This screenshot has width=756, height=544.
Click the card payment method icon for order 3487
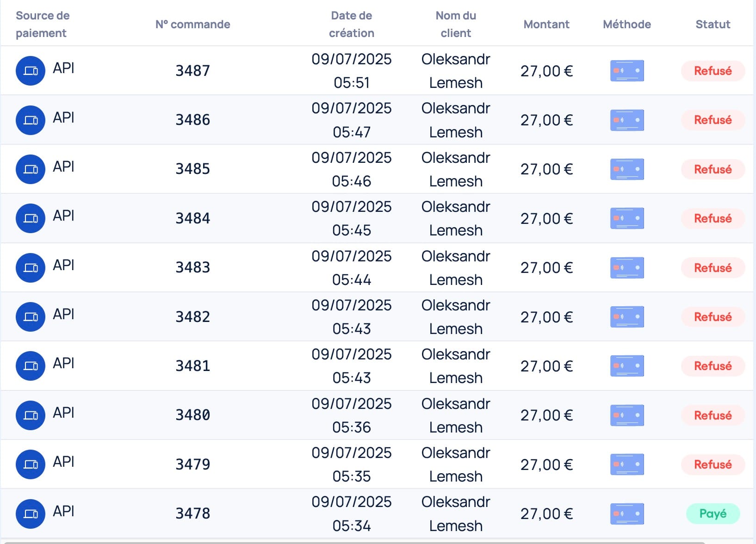point(627,71)
